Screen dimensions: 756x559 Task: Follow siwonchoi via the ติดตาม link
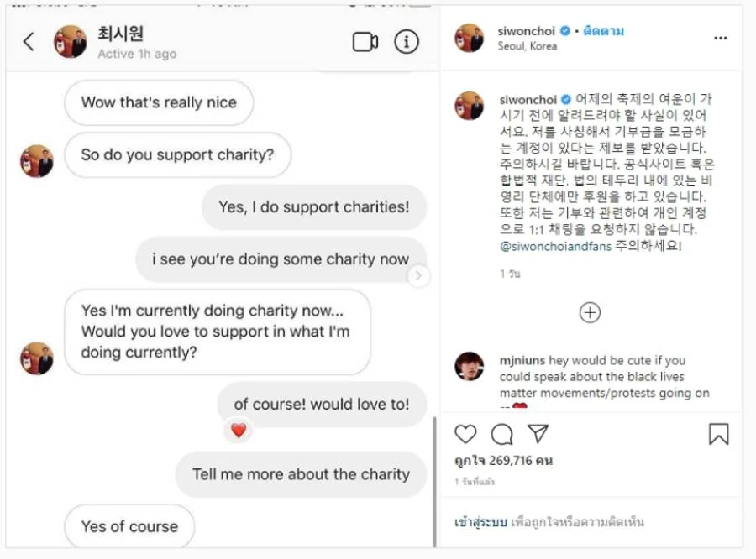click(x=603, y=31)
